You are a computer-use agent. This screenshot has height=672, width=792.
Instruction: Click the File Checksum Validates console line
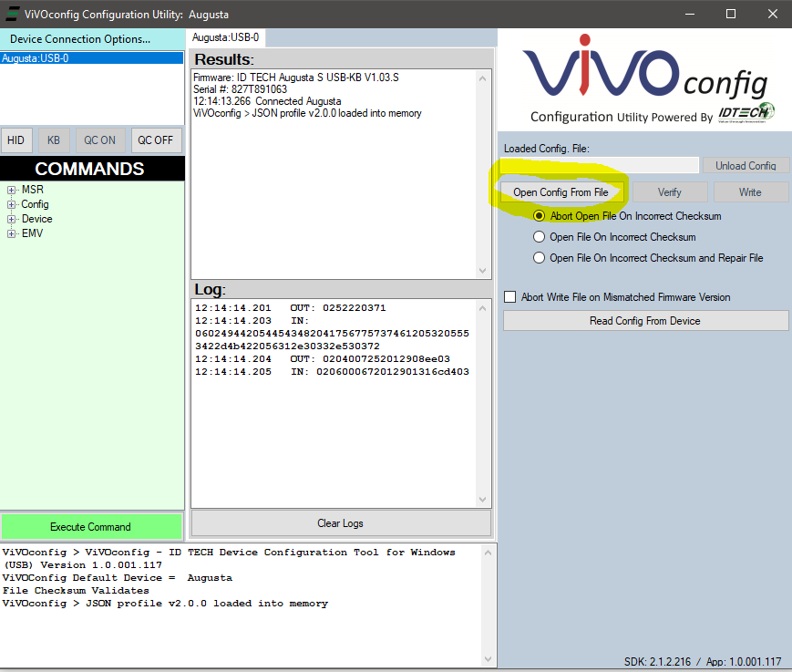76,590
